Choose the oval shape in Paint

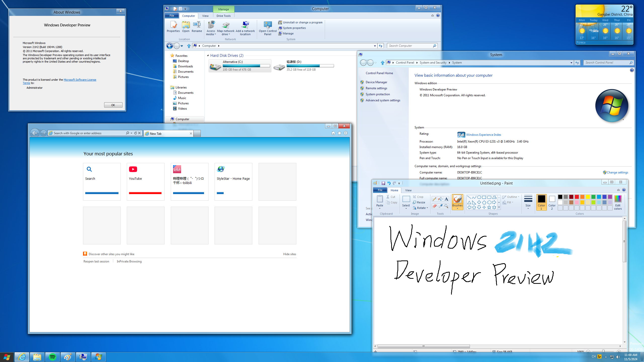coord(479,197)
